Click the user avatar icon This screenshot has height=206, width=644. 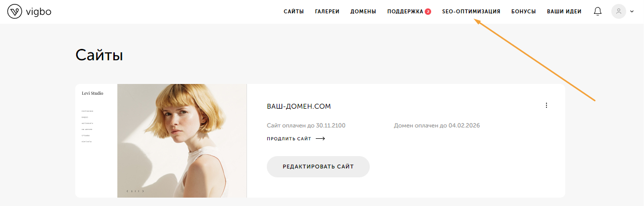tap(618, 11)
